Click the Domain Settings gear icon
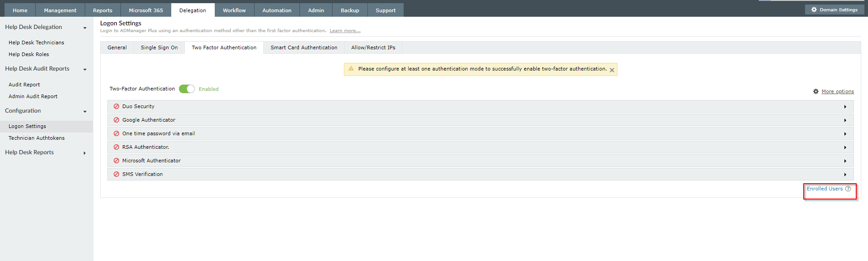Image resolution: width=868 pixels, height=261 pixels. click(x=814, y=9)
